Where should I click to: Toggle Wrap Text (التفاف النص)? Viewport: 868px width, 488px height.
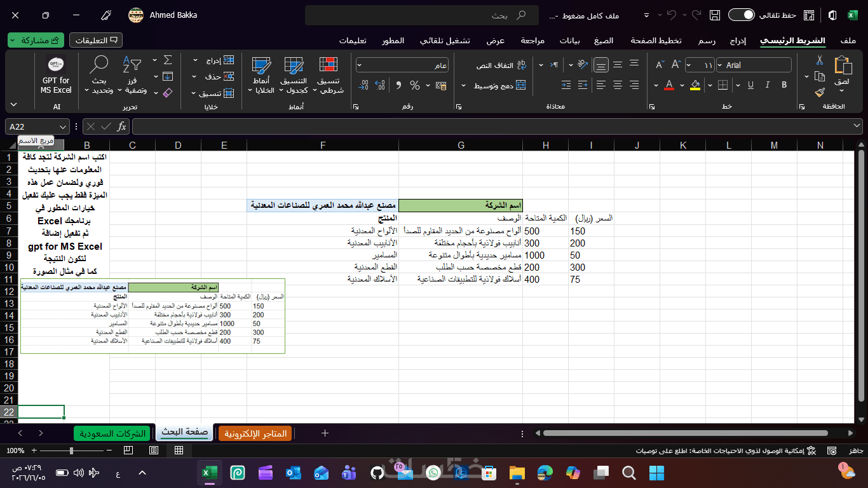pyautogui.click(x=501, y=65)
